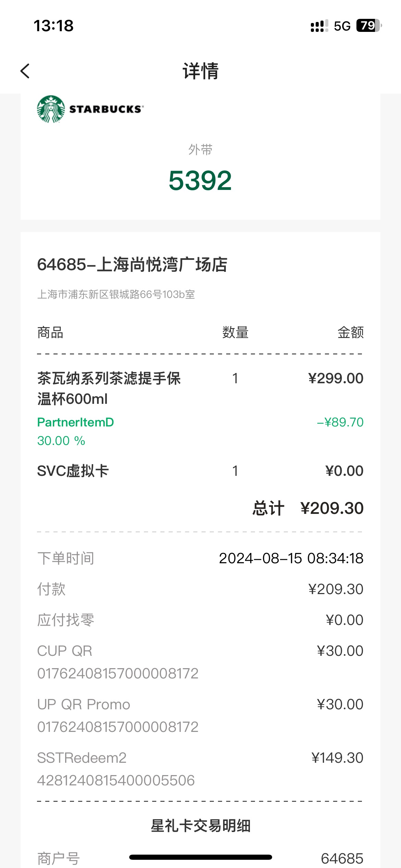Tap the battery indicator in status bar
Viewport: 401px width, 868px height.
[x=369, y=26]
